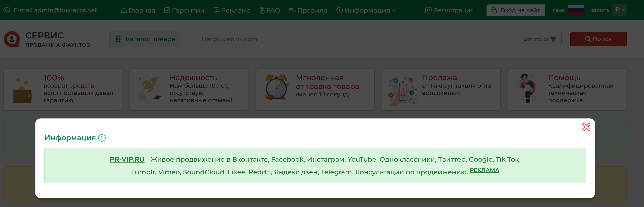The width and height of the screenshot is (644, 207).
Task: Click the catalog grid icon
Action: tap(118, 39)
